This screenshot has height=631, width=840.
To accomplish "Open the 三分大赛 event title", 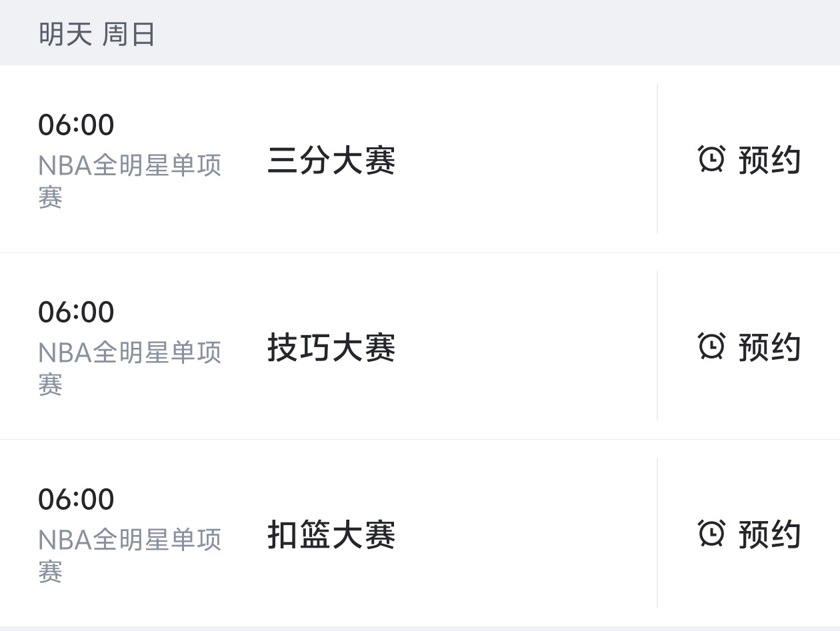I will tap(331, 161).
